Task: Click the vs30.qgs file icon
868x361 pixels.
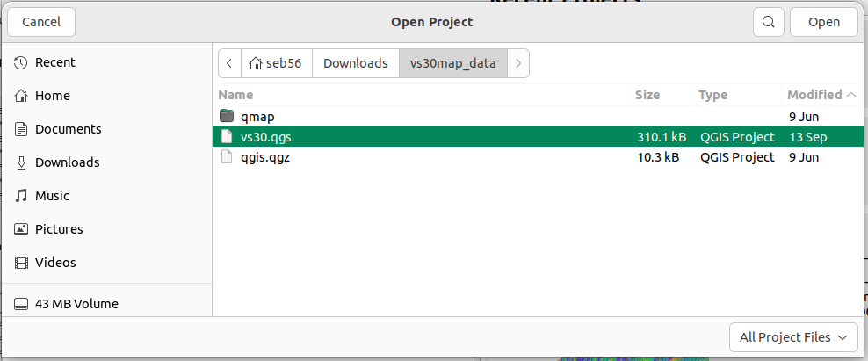Action: pyautogui.click(x=227, y=137)
